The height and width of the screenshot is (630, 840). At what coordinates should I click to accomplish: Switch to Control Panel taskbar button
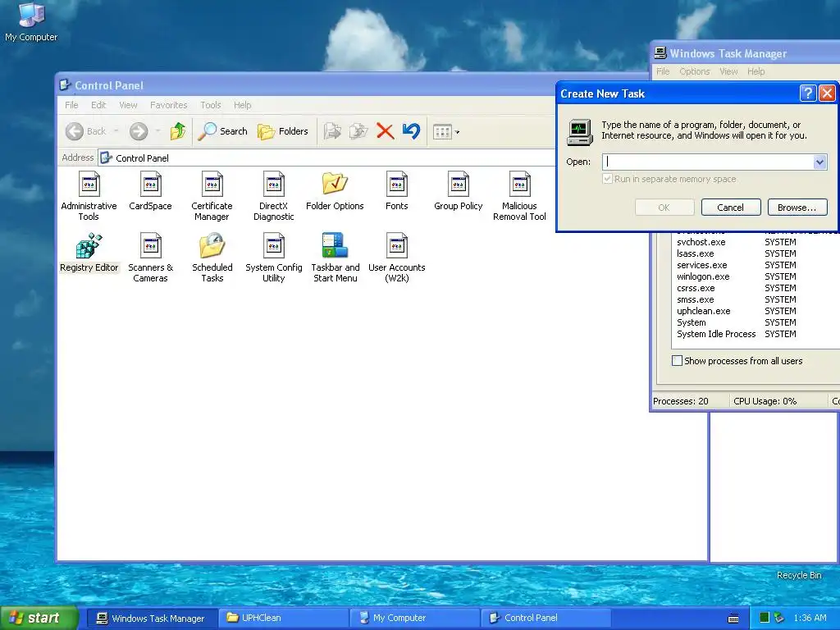point(546,618)
